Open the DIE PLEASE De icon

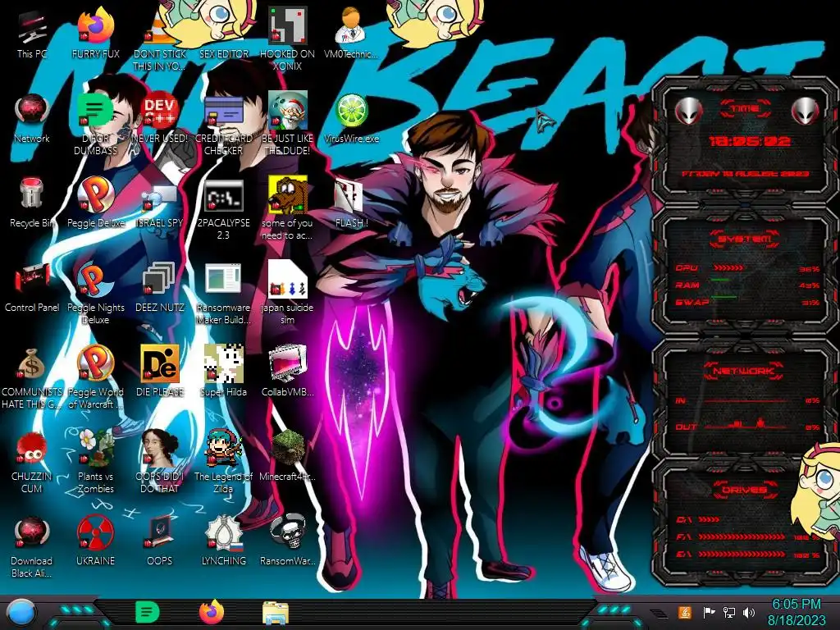[159, 363]
